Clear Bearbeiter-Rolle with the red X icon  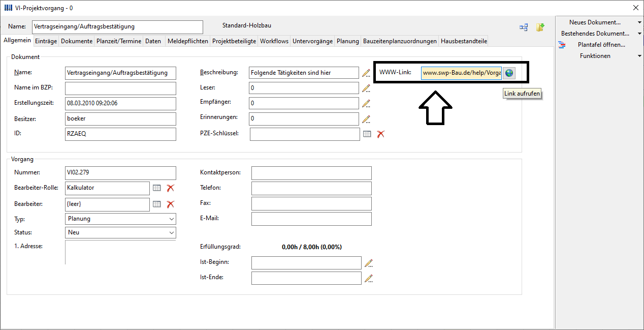(171, 188)
